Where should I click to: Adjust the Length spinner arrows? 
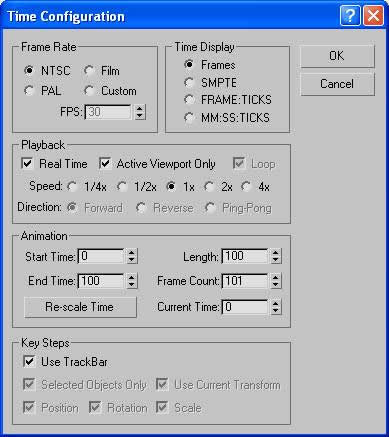click(x=276, y=256)
